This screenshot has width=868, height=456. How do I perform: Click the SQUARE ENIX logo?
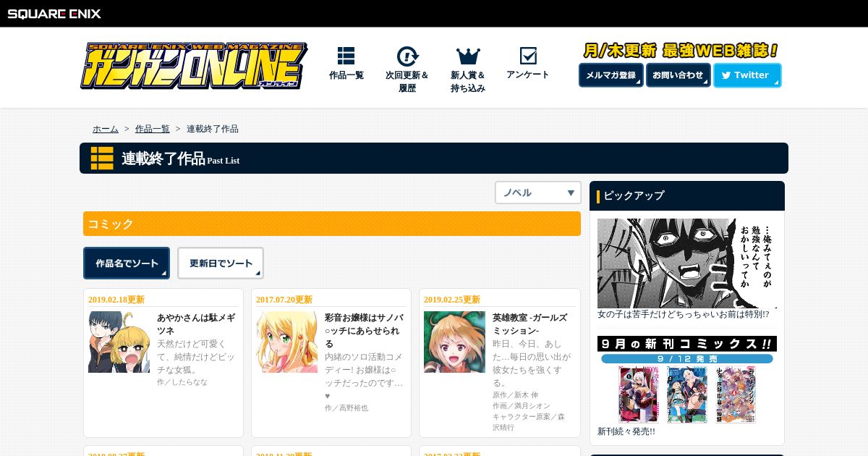[x=54, y=13]
